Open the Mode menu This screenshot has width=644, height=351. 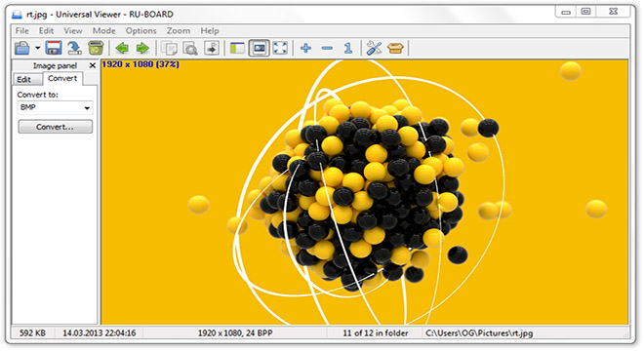point(103,31)
